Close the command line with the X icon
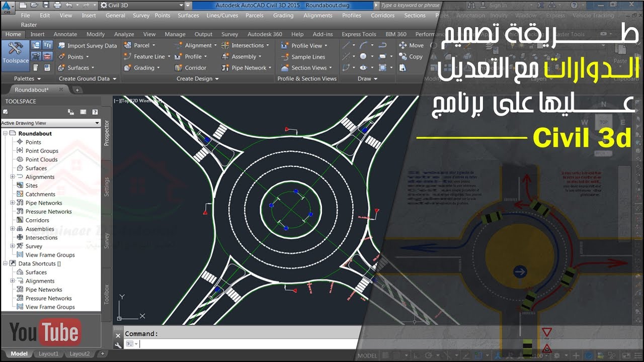 118,335
